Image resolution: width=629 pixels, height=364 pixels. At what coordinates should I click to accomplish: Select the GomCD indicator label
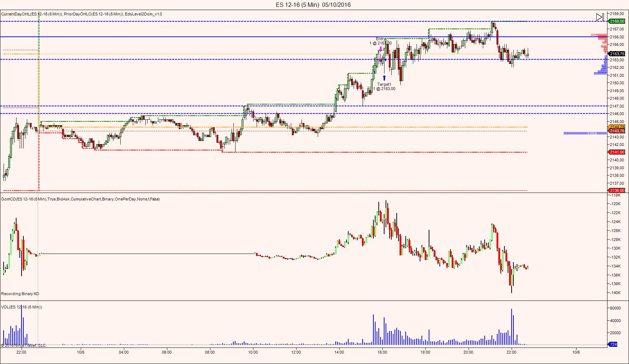click(80, 199)
